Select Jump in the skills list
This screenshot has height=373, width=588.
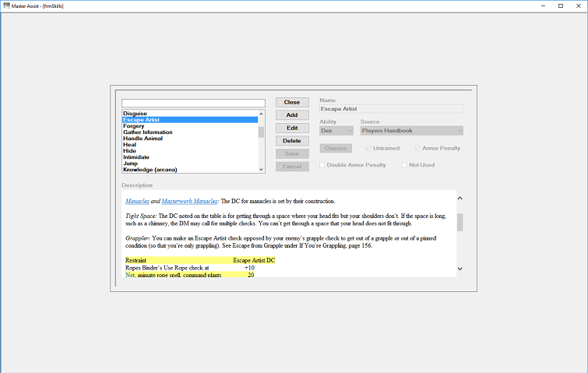click(x=190, y=164)
